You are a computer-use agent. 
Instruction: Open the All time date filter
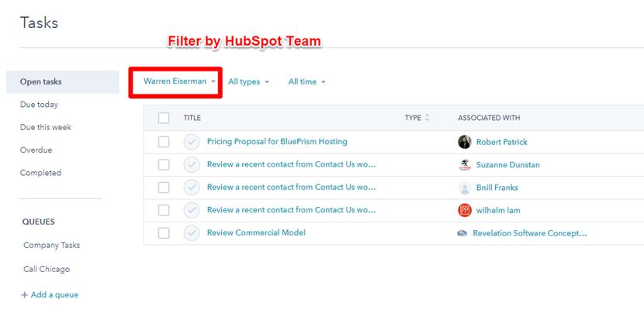coord(306,82)
